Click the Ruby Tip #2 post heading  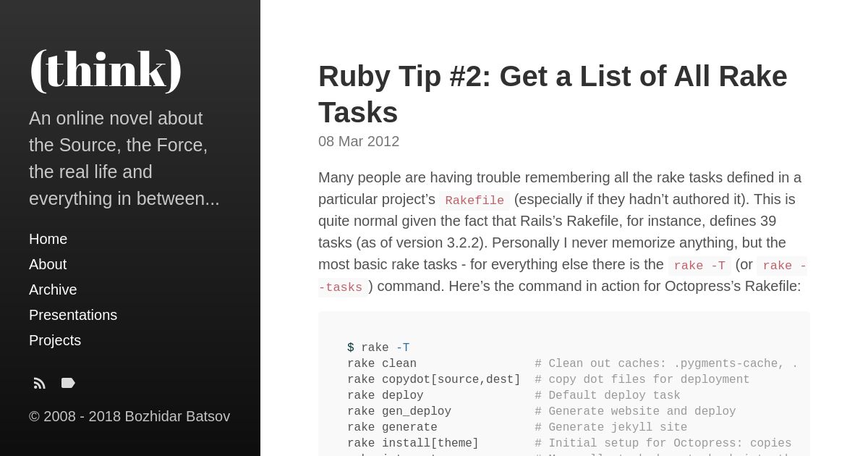(x=553, y=94)
